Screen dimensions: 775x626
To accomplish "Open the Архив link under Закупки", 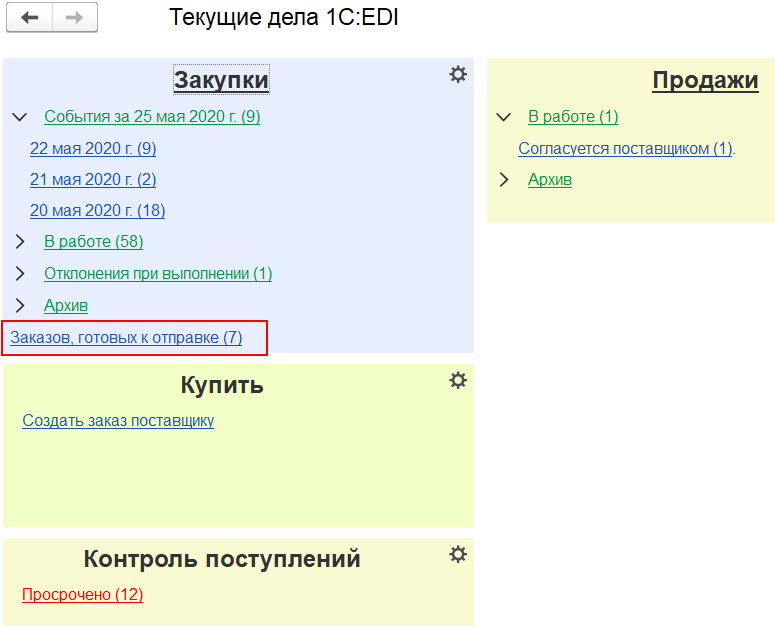I will point(66,305).
